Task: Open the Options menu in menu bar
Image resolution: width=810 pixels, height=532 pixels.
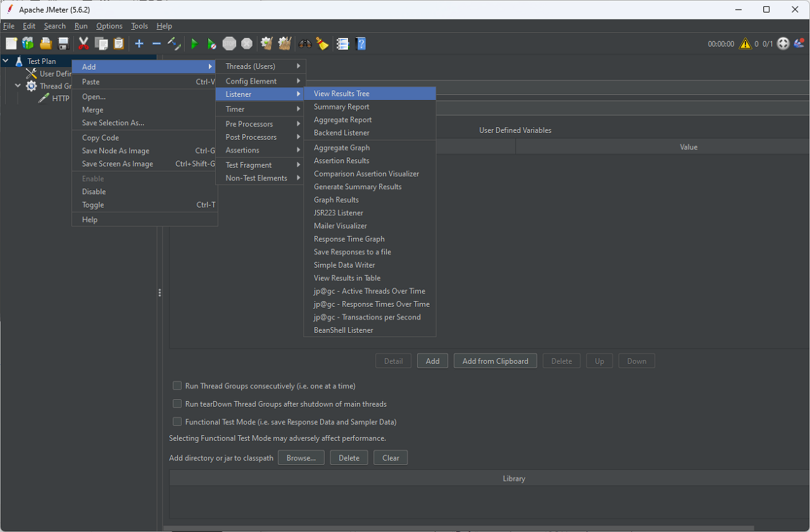Action: point(109,26)
